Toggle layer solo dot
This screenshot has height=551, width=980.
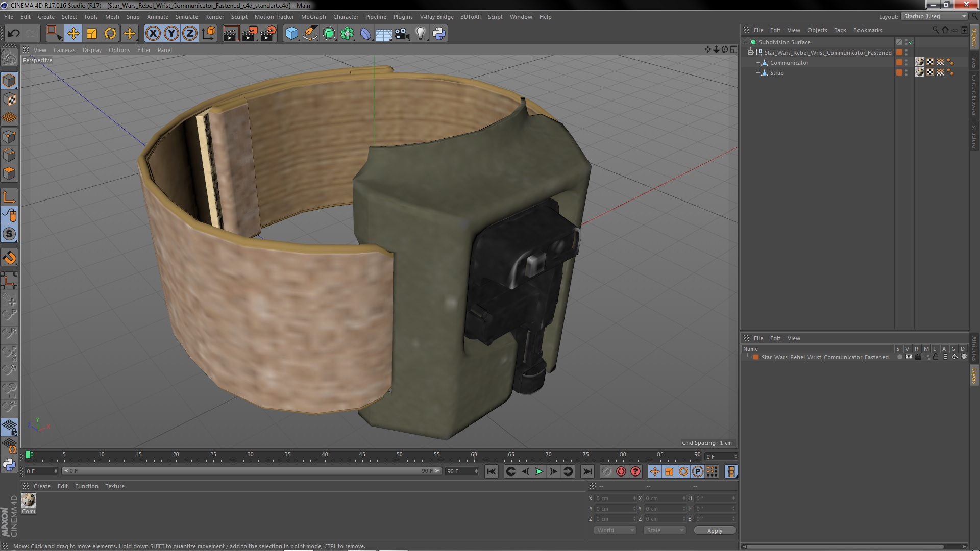pos(899,357)
